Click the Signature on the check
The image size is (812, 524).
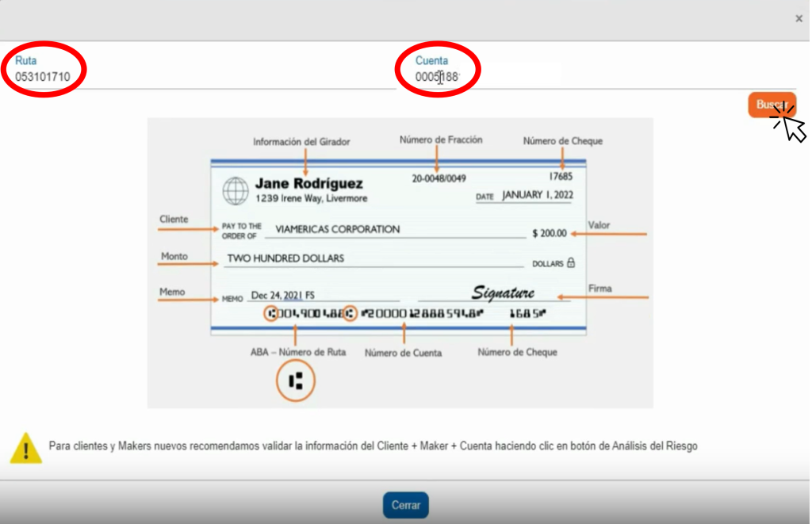click(x=503, y=293)
